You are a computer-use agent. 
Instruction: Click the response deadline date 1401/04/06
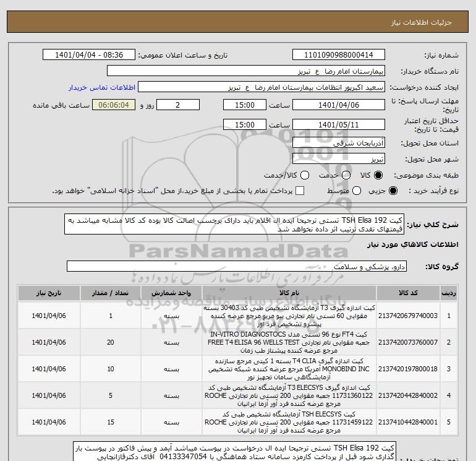coord(339,105)
